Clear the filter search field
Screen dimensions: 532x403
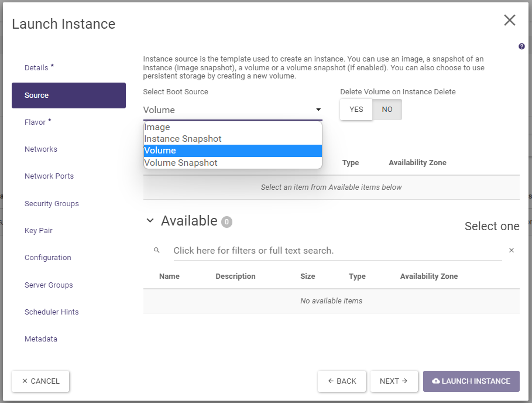[511, 250]
